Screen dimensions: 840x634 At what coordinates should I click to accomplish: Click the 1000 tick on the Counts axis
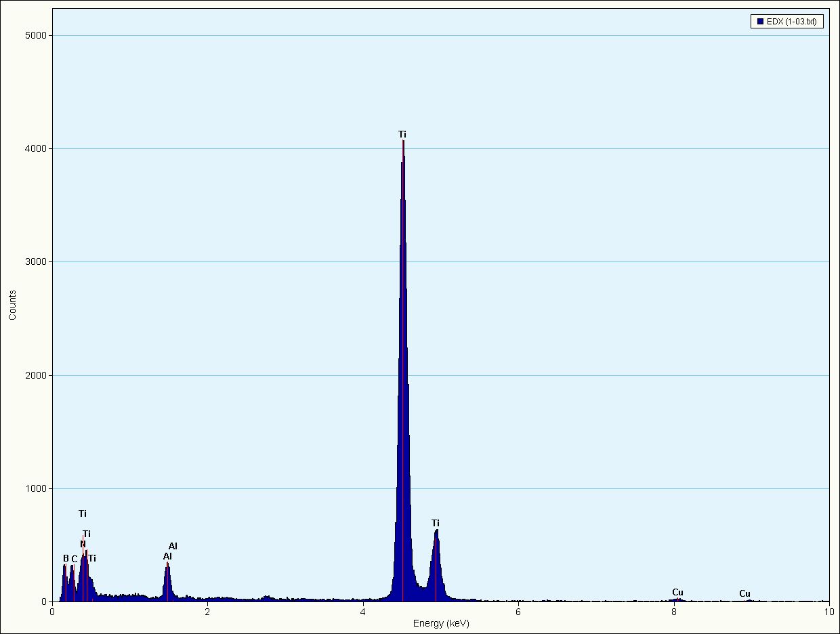pyautogui.click(x=36, y=488)
